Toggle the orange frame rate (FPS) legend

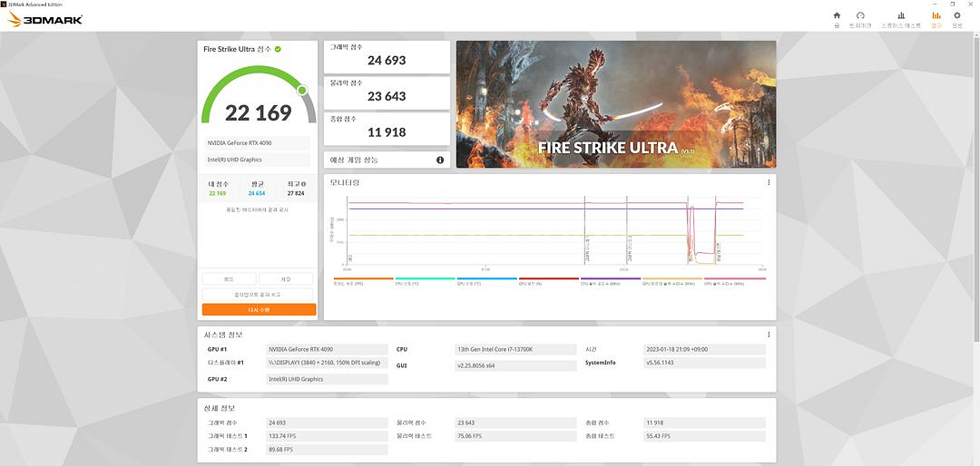(363, 281)
